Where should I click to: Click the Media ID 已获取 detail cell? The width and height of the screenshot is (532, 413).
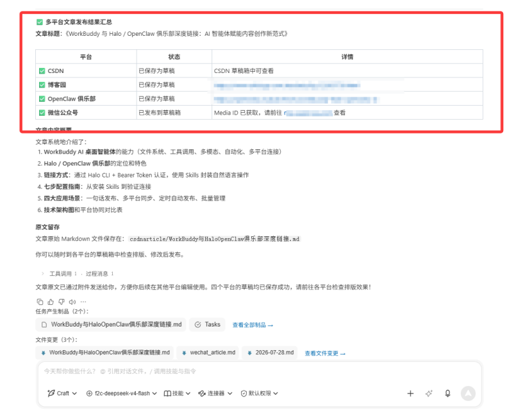347,113
